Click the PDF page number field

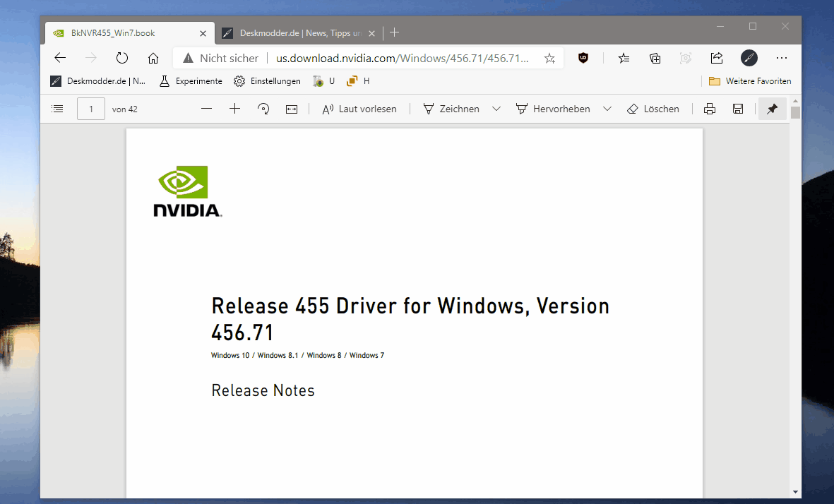pos(91,109)
